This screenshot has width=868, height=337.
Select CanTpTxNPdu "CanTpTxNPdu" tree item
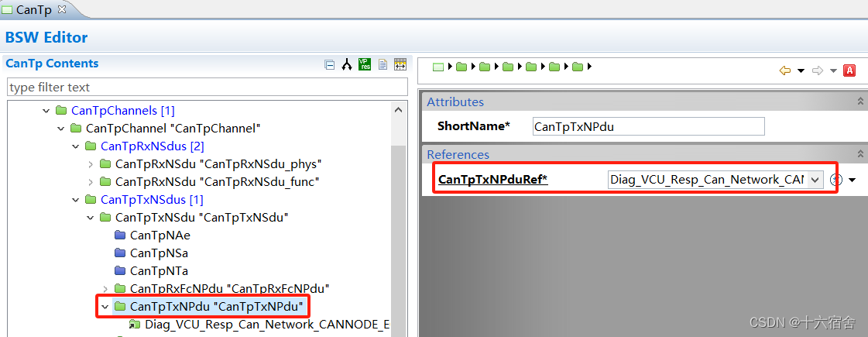pos(217,306)
